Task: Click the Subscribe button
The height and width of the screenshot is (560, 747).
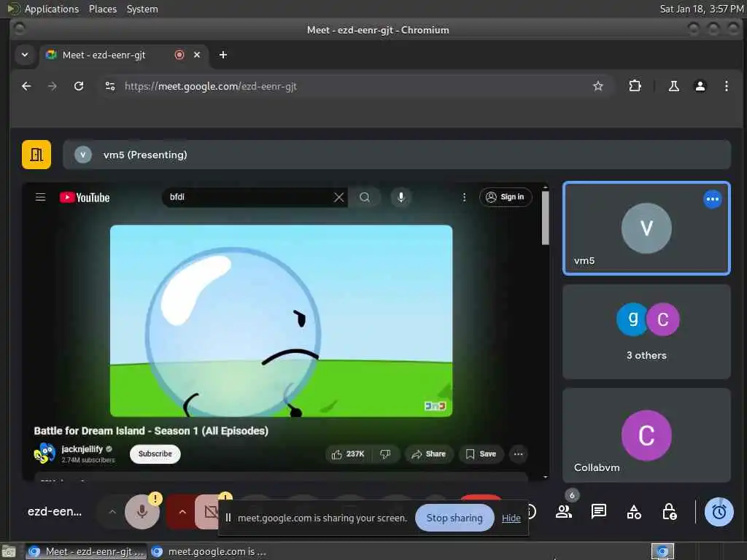Action: click(155, 454)
